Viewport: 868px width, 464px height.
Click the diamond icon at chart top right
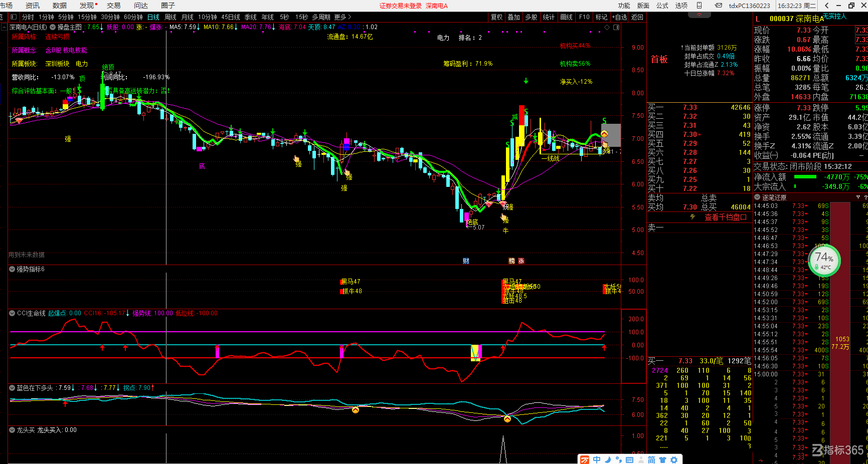coord(608,27)
